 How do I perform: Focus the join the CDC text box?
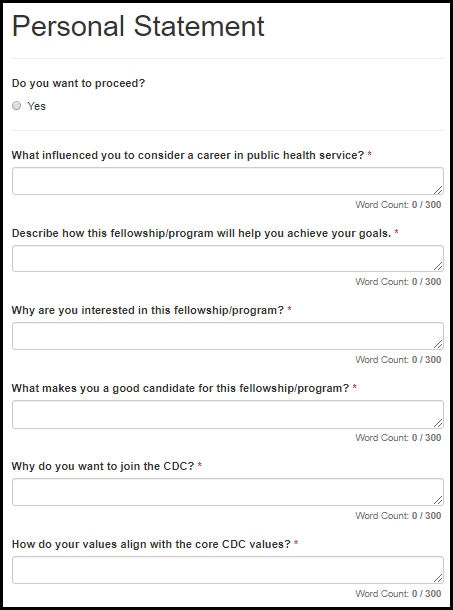click(x=228, y=492)
